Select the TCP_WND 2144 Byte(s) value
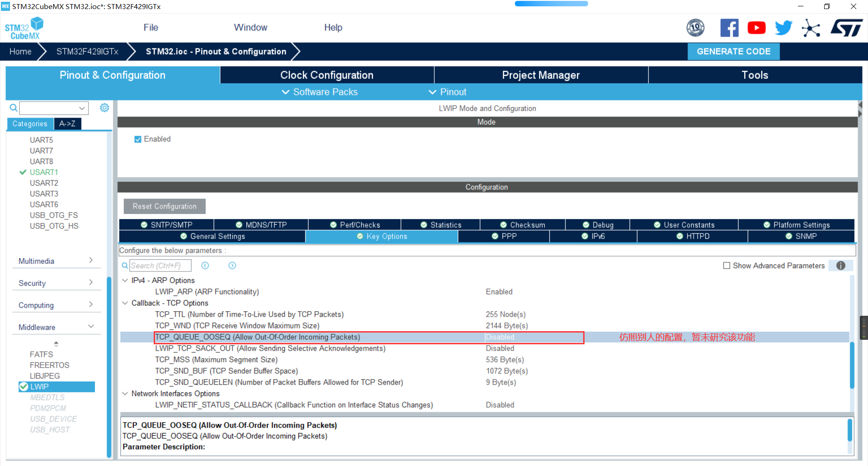The image size is (868, 466). click(x=507, y=326)
